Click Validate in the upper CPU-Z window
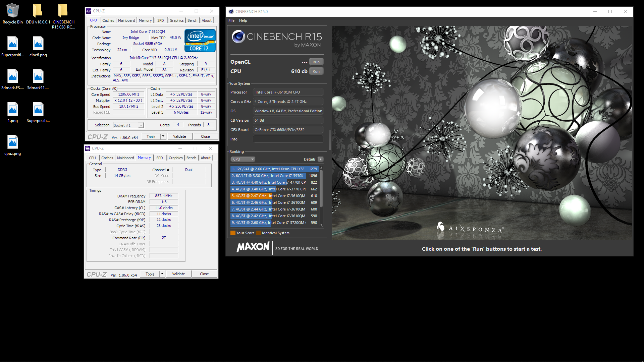The width and height of the screenshot is (644, 362). (179, 136)
